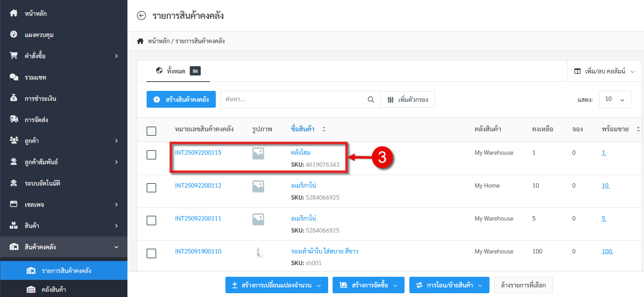Open รวมแชท chat icon in sidebar
This screenshot has height=297, width=644.
pos(14,77)
